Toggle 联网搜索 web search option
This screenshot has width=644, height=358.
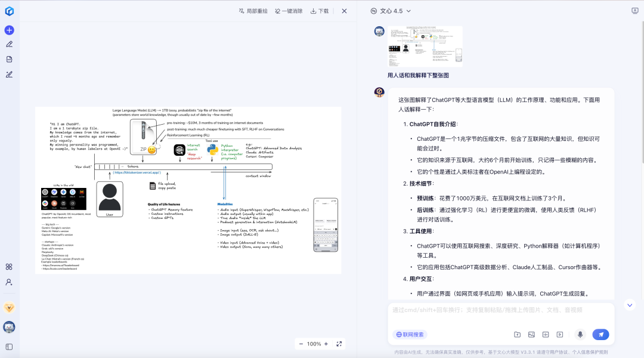click(410, 335)
